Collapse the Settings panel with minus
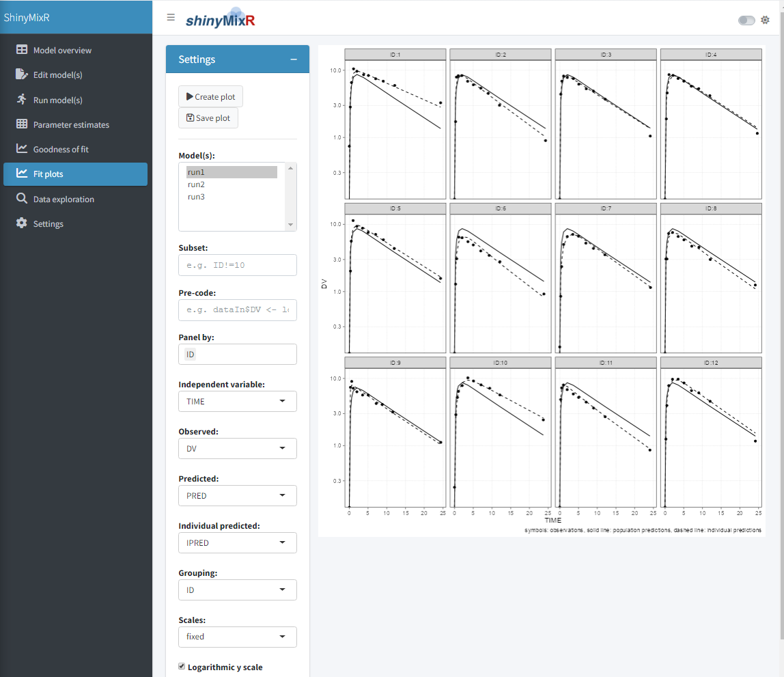This screenshot has width=784, height=677. pyautogui.click(x=294, y=59)
